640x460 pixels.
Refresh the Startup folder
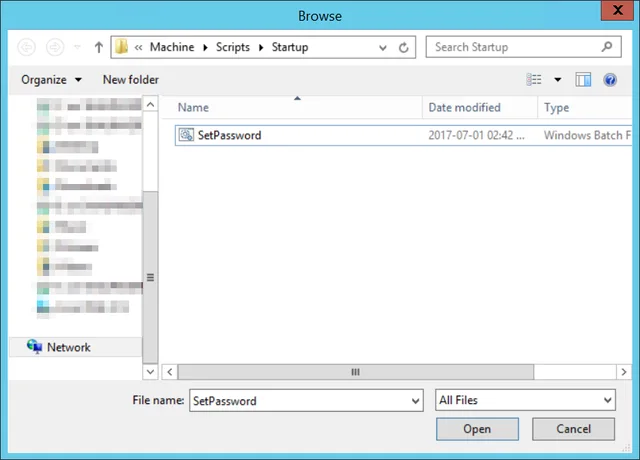404,48
